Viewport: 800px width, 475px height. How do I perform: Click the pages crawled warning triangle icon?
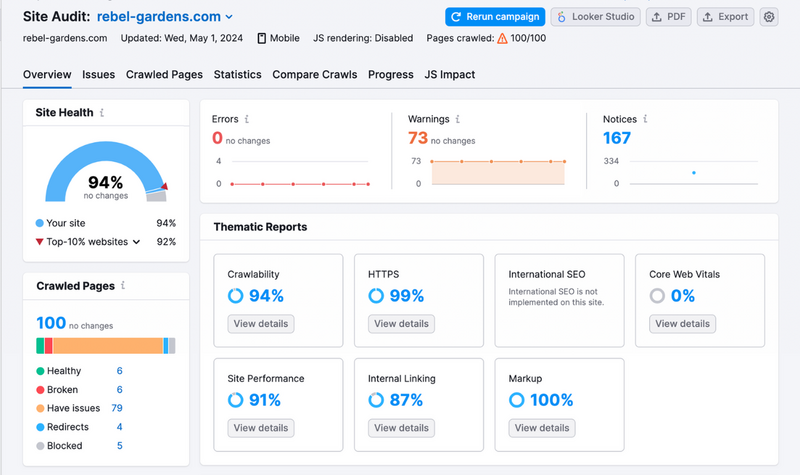475,39
